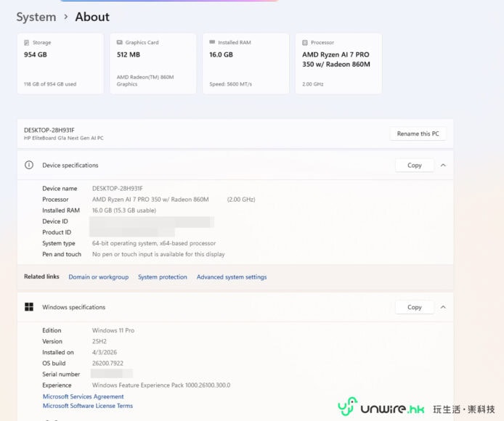Open Domain or workgroup link

pyautogui.click(x=98, y=277)
